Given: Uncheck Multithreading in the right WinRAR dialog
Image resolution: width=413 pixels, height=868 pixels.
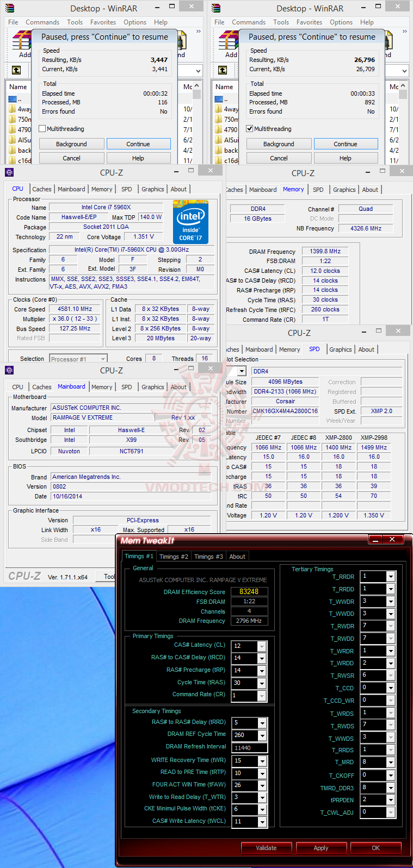Looking at the screenshot, I should point(250,129).
